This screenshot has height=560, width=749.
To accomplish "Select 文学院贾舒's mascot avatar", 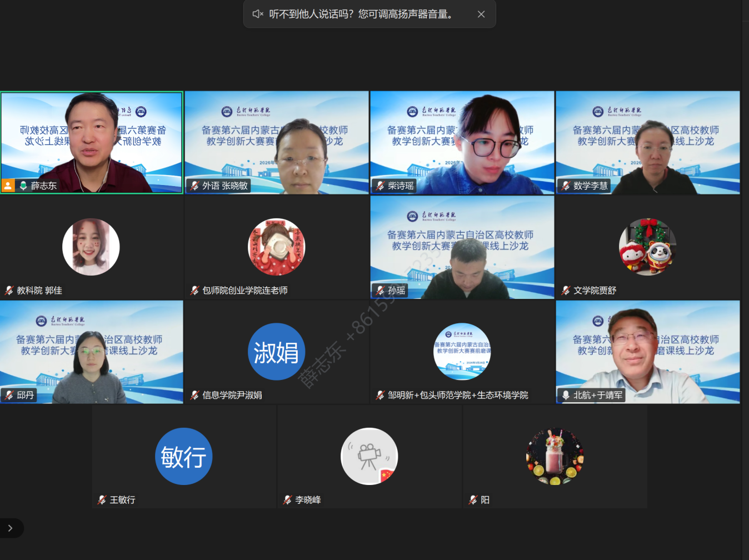I will point(647,247).
